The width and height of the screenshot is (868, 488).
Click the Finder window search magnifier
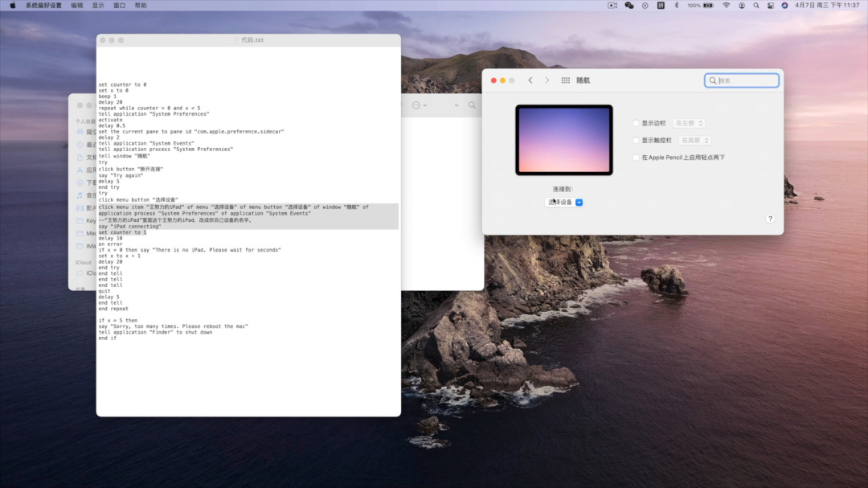[x=472, y=105]
